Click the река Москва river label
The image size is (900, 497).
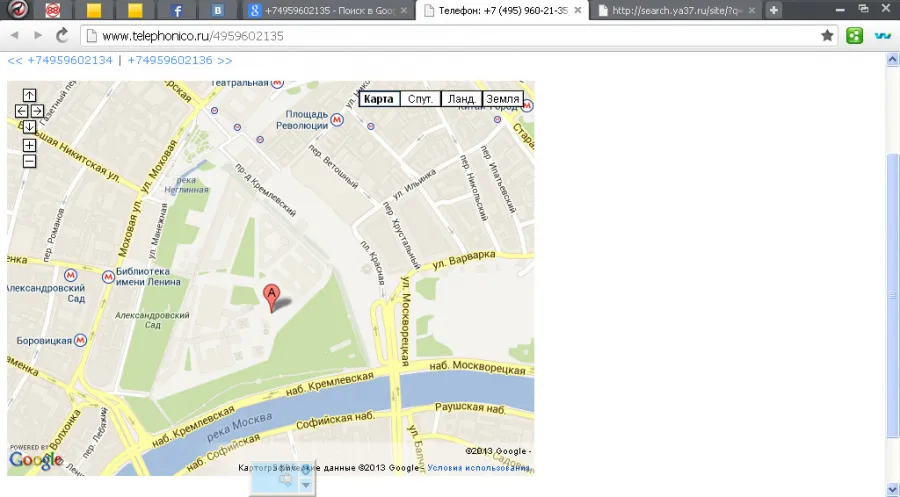coord(239,428)
